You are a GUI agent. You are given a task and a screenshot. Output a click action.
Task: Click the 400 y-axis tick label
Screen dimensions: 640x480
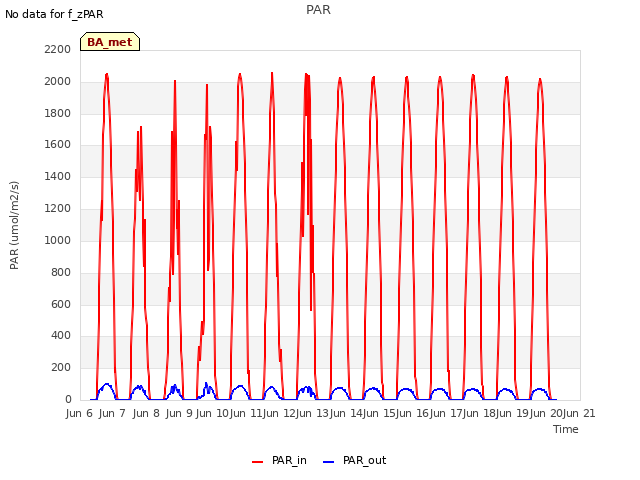click(61, 336)
